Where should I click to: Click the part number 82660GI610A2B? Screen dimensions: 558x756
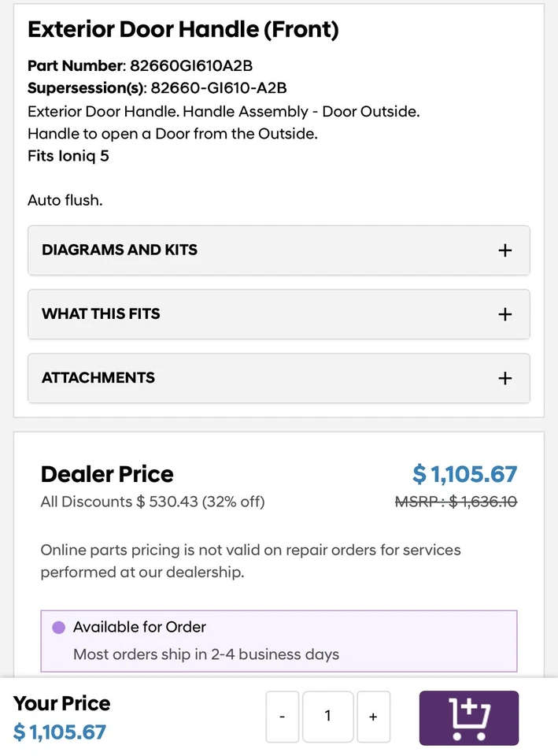(x=190, y=65)
